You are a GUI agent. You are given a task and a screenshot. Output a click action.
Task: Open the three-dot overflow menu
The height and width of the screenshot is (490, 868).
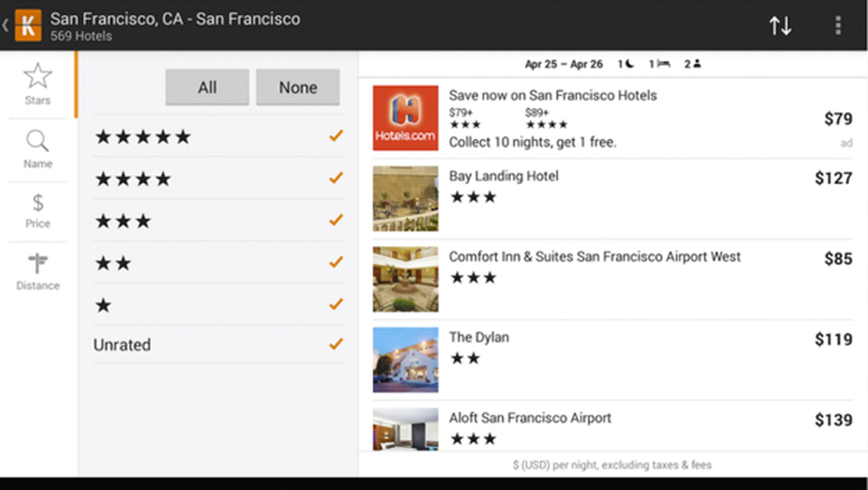pyautogui.click(x=838, y=26)
